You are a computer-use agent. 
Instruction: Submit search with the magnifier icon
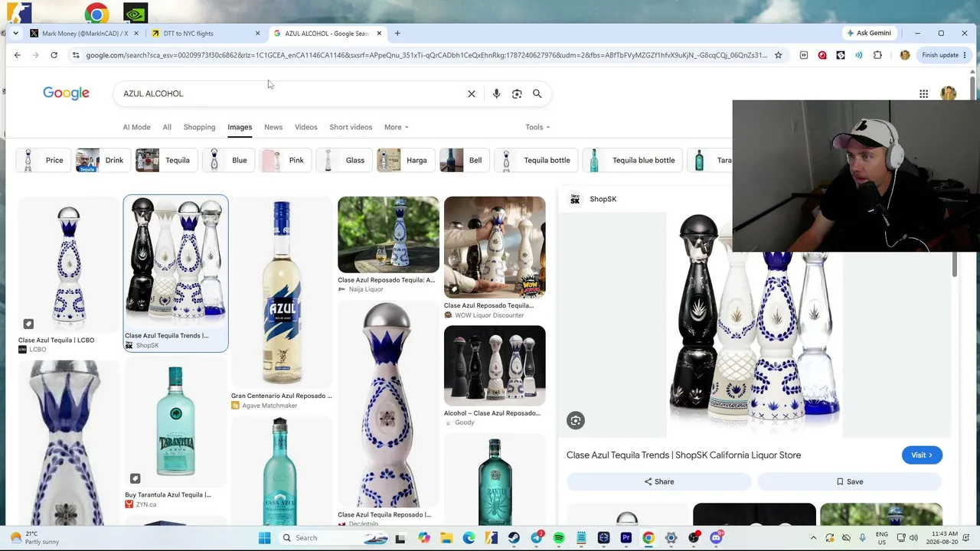[x=537, y=93]
